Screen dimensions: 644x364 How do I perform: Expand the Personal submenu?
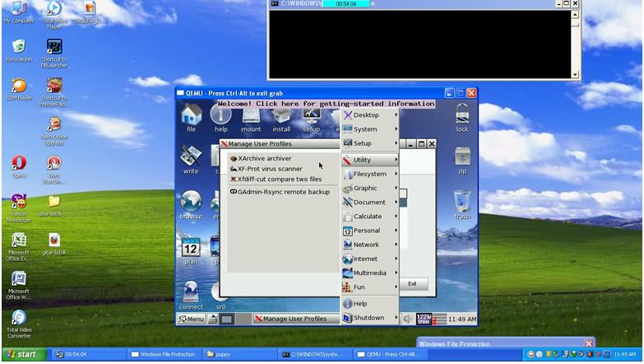click(370, 231)
